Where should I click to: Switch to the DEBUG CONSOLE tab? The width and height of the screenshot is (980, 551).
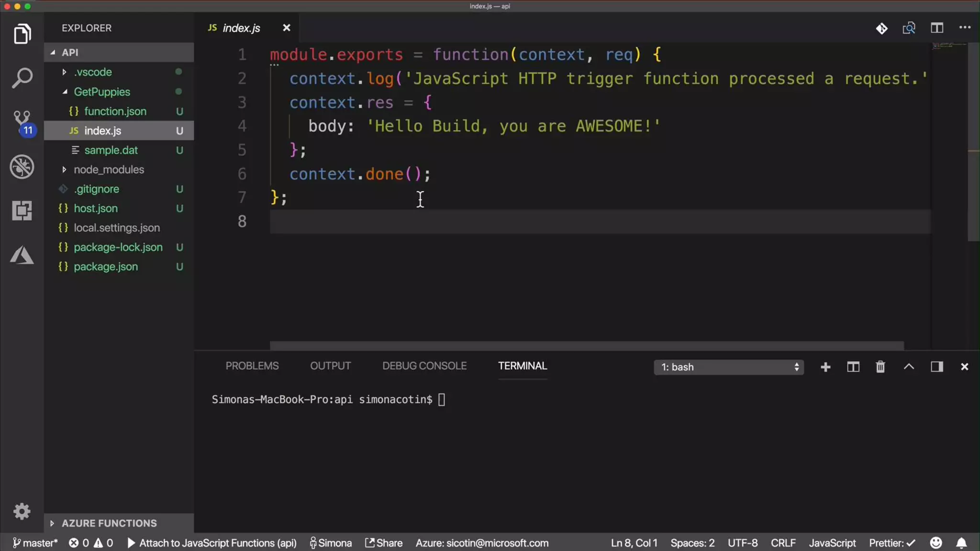(x=424, y=366)
